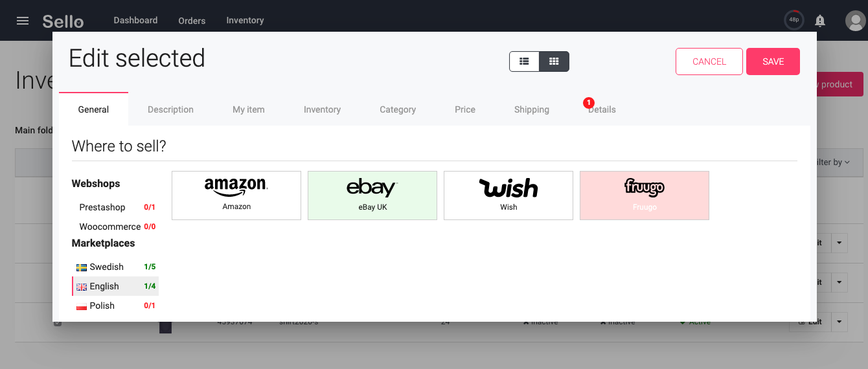The image size is (868, 369).
Task: Open the Category tab
Action: (x=398, y=109)
